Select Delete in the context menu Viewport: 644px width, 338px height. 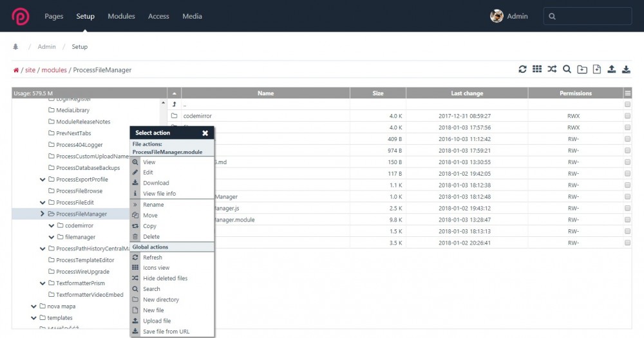coord(151,237)
